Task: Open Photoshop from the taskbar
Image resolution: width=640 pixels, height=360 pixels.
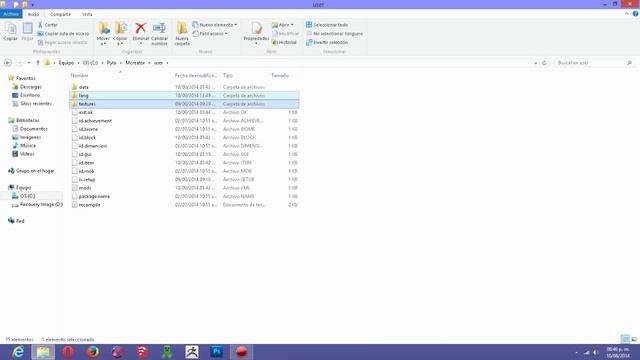Action: tap(216, 351)
